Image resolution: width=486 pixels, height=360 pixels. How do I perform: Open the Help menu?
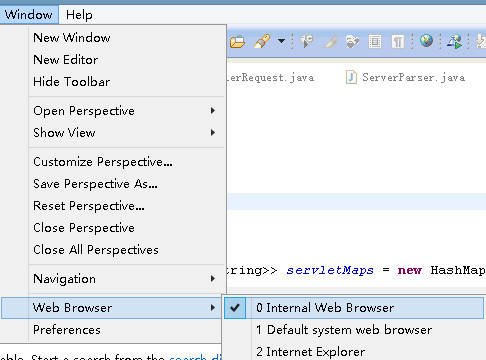point(79,15)
